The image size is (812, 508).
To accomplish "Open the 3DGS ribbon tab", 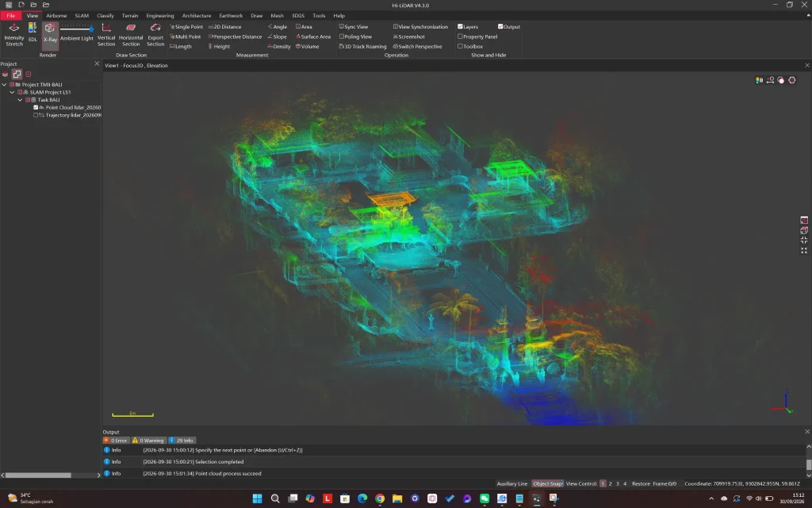I will [x=298, y=16].
